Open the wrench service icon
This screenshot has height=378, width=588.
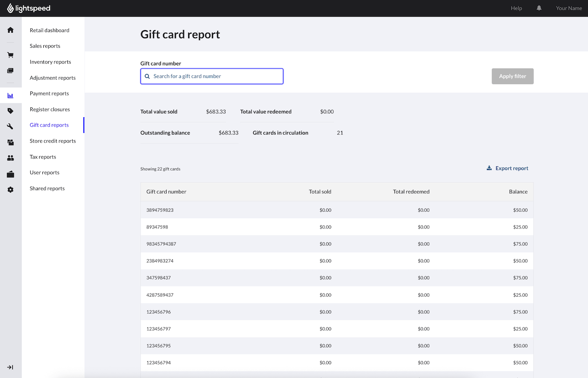11,127
